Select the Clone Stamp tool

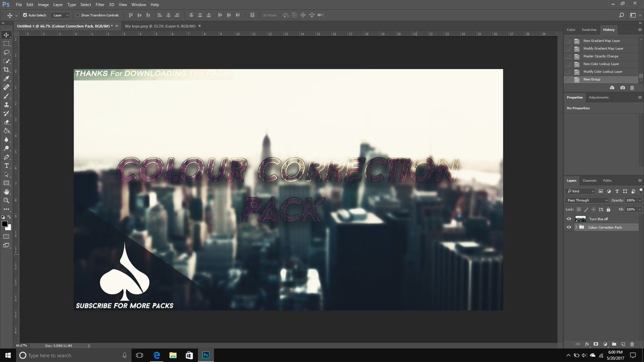click(x=6, y=105)
